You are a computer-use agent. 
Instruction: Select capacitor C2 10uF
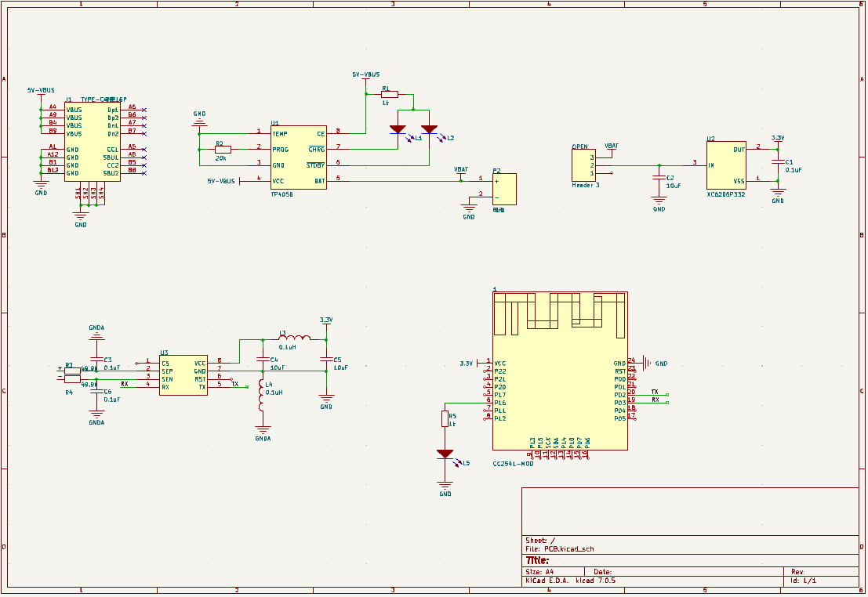point(659,179)
